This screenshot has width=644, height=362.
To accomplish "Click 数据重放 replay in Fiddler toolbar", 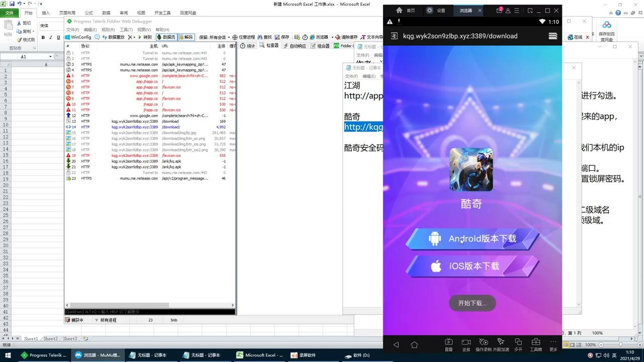I will (113, 37).
